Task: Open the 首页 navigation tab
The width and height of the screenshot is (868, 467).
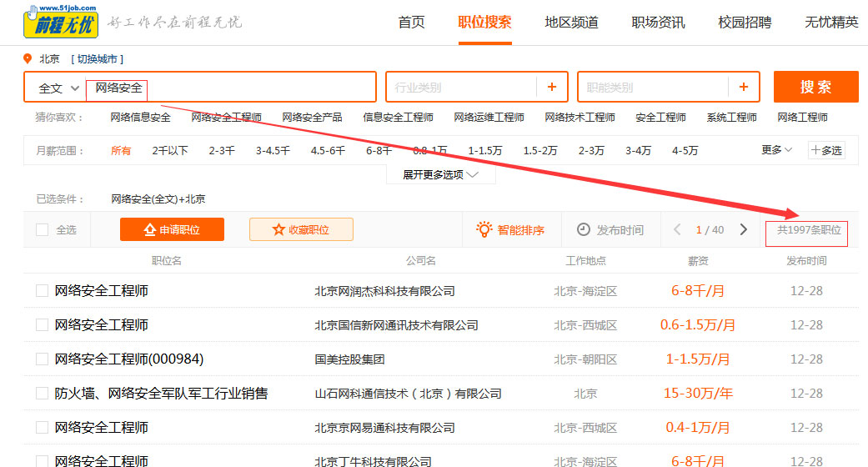Action: pos(411,23)
